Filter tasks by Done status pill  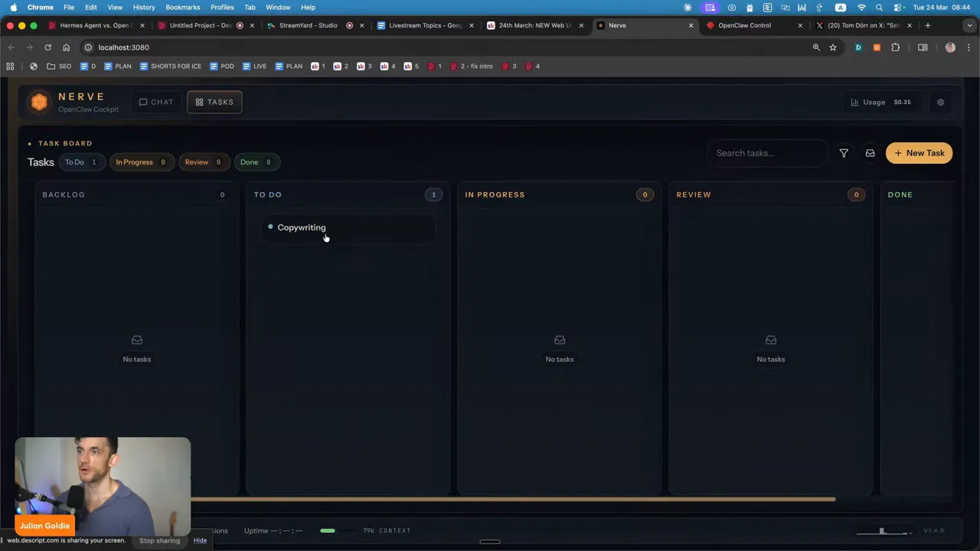pos(256,162)
